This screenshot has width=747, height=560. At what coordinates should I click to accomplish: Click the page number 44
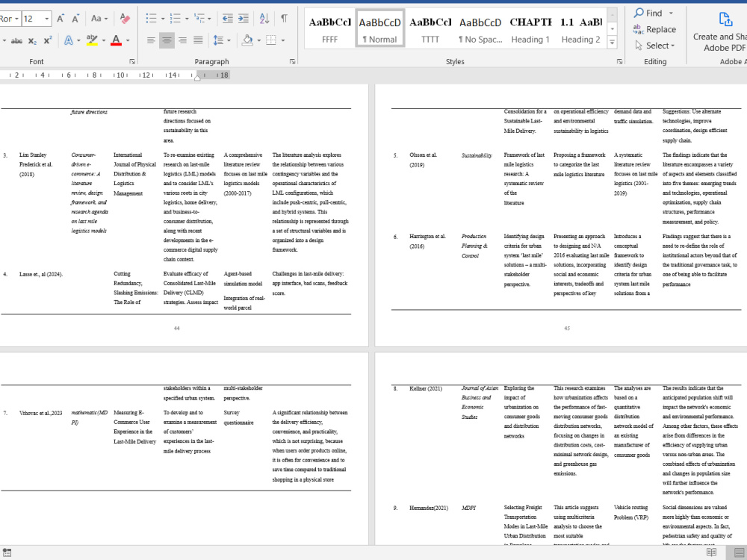(177, 328)
